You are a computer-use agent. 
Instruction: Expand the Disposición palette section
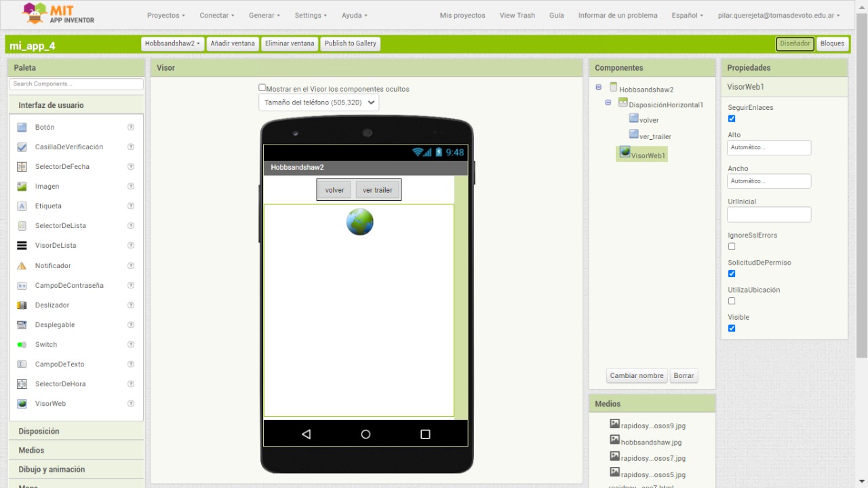pyautogui.click(x=77, y=431)
